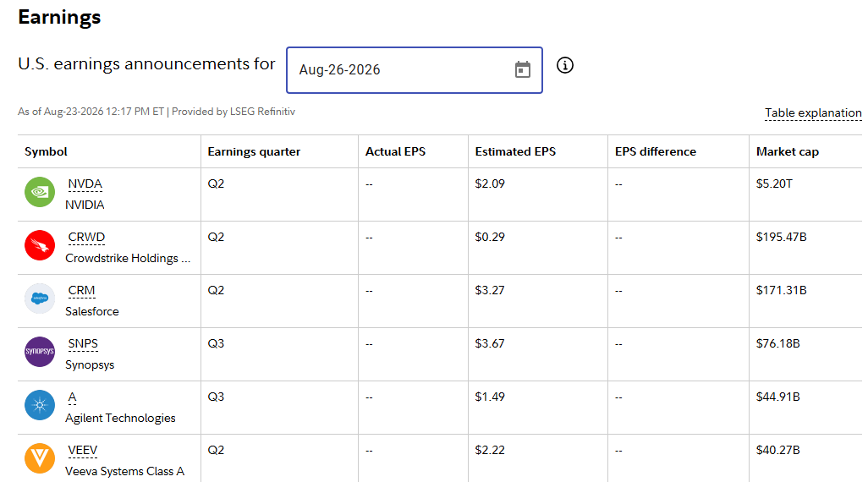Click the NVIDIA green logo icon
This screenshot has height=482, width=868.
click(40, 192)
